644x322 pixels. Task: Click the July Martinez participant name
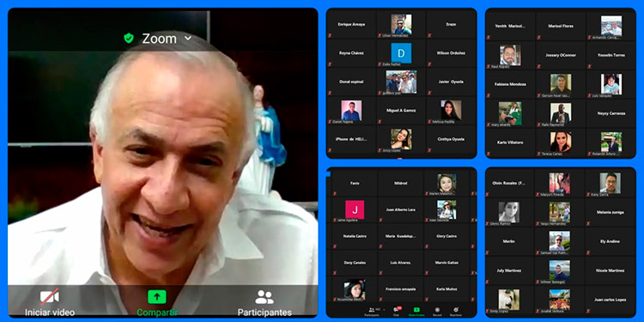coord(509,270)
